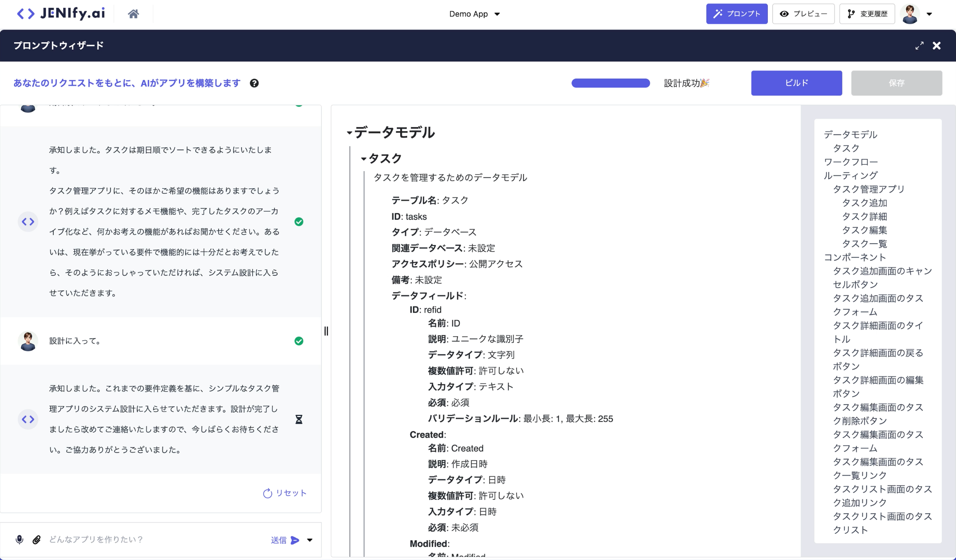
Task: Click green checkmark beside 設計に入って message
Action: (x=299, y=341)
